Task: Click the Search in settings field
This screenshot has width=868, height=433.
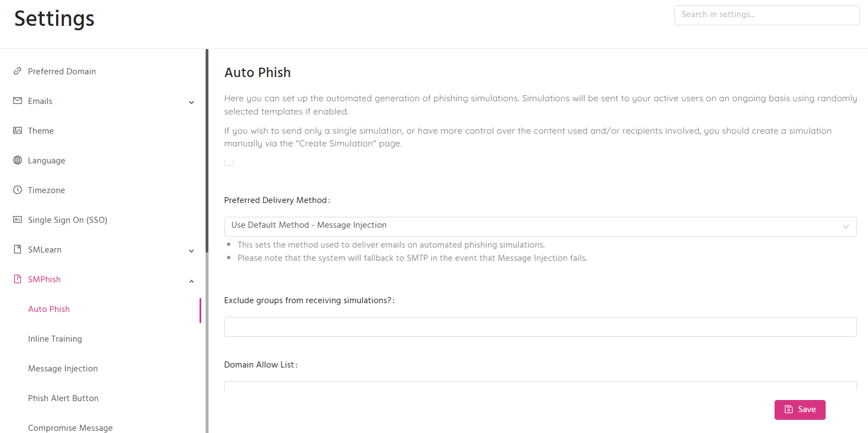Action: (x=767, y=15)
